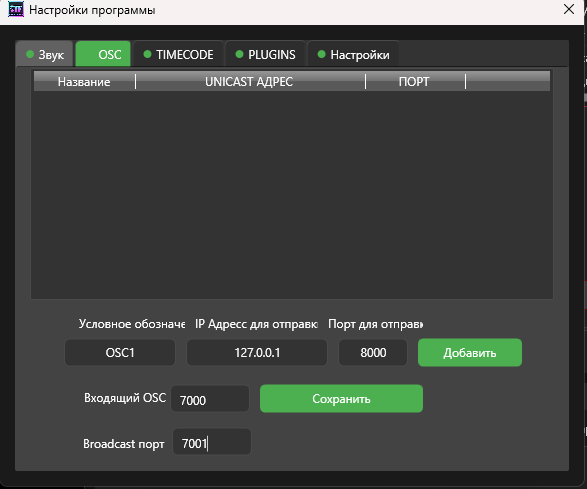The image size is (587, 489).
Task: Open the PLUGINS tab
Action: 265,54
